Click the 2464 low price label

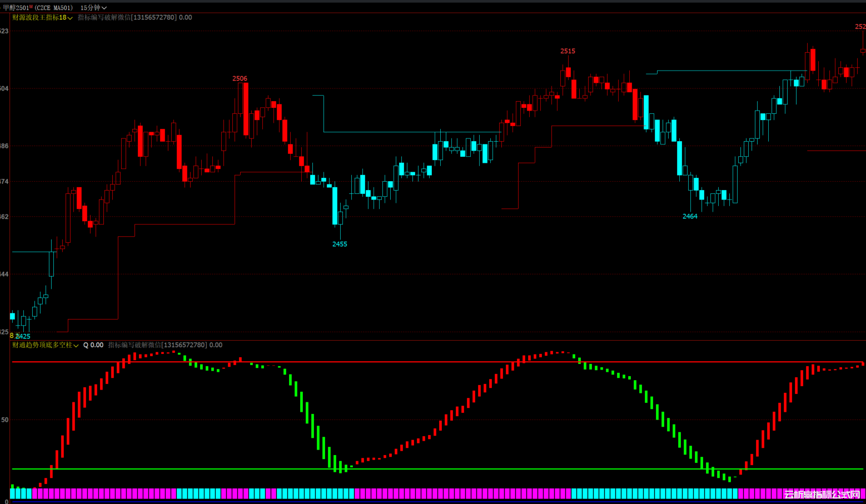pos(690,216)
